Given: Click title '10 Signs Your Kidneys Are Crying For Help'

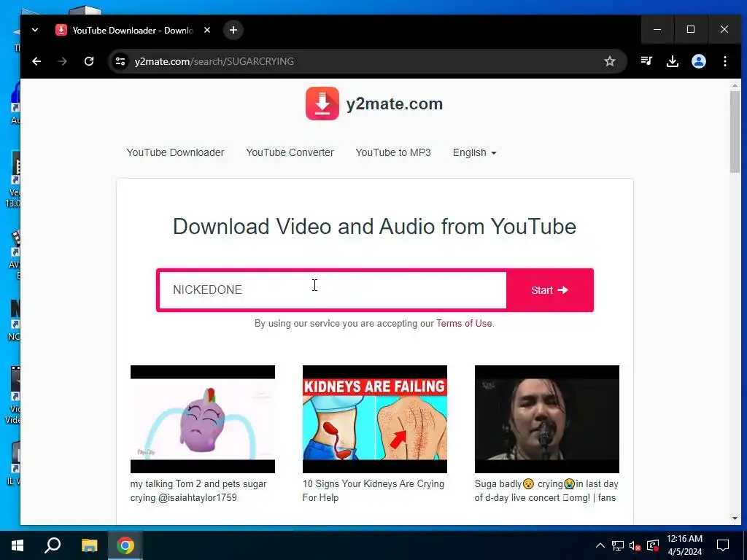Looking at the screenshot, I should pos(373,491).
